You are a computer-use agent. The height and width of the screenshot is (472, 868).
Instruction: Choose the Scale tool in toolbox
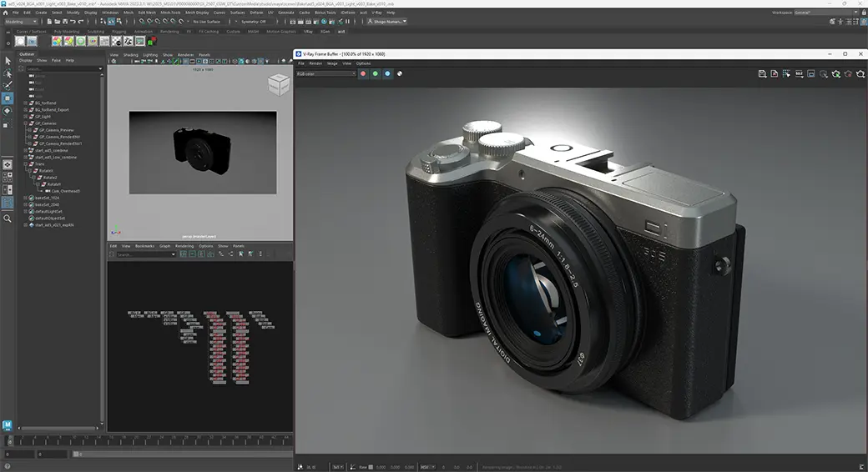[8, 124]
